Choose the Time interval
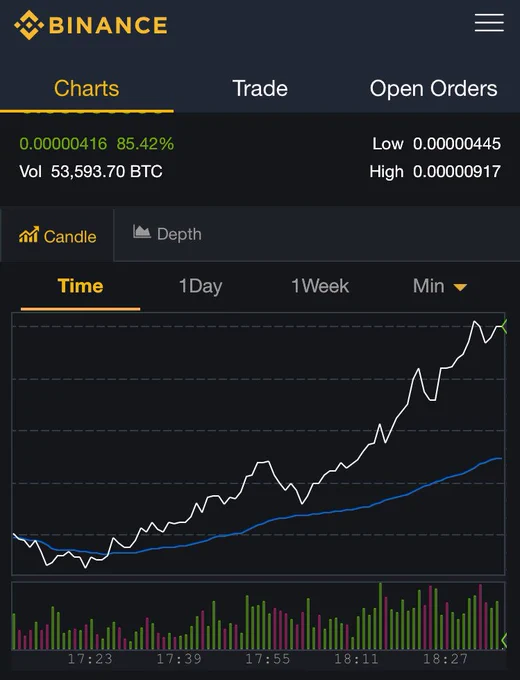 tap(80, 286)
